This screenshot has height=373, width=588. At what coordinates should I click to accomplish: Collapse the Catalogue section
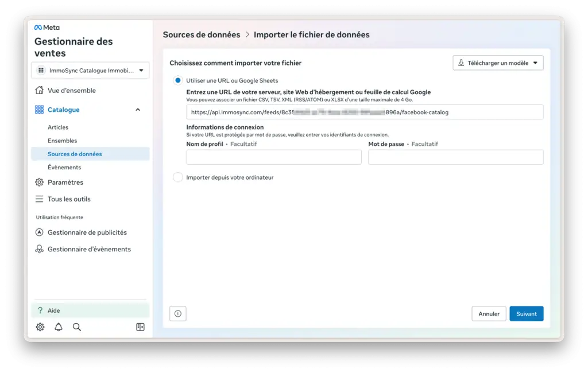(138, 110)
